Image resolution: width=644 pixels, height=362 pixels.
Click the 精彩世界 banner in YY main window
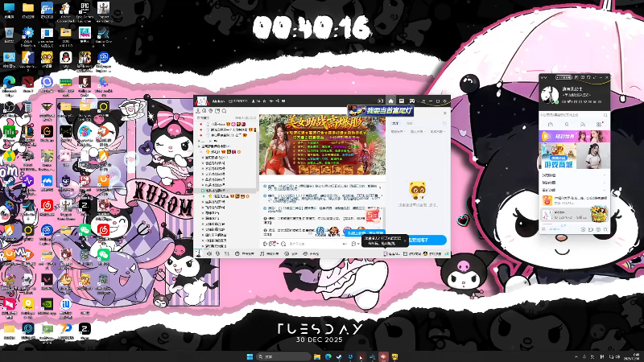pos(574,136)
